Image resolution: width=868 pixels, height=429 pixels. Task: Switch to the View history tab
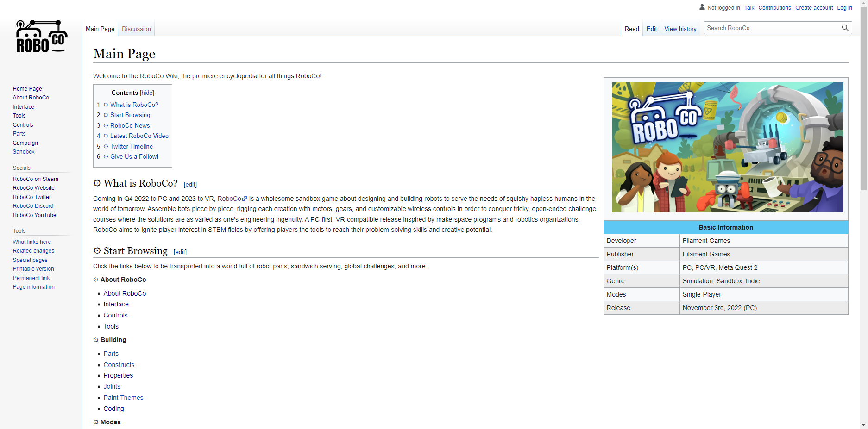click(680, 29)
